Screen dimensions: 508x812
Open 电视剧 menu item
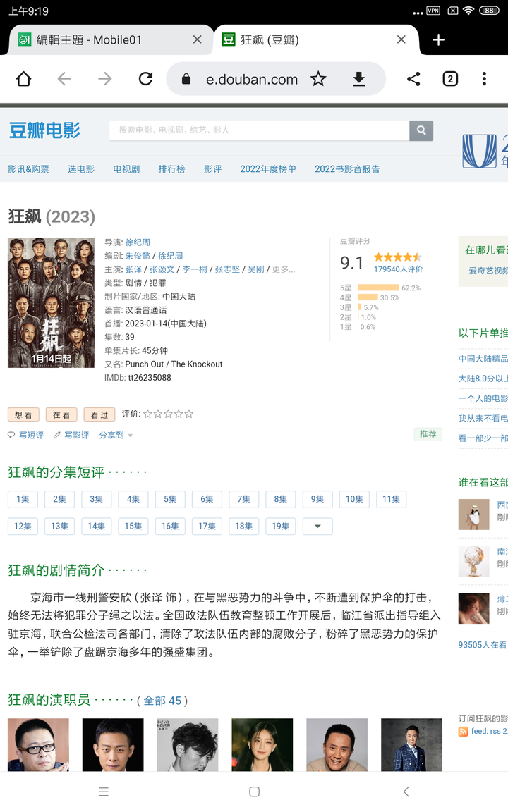(x=126, y=169)
